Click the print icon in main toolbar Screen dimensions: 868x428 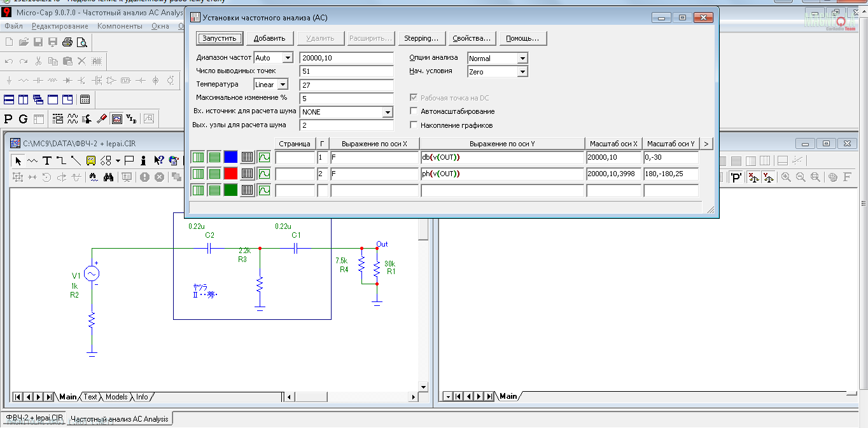point(67,43)
